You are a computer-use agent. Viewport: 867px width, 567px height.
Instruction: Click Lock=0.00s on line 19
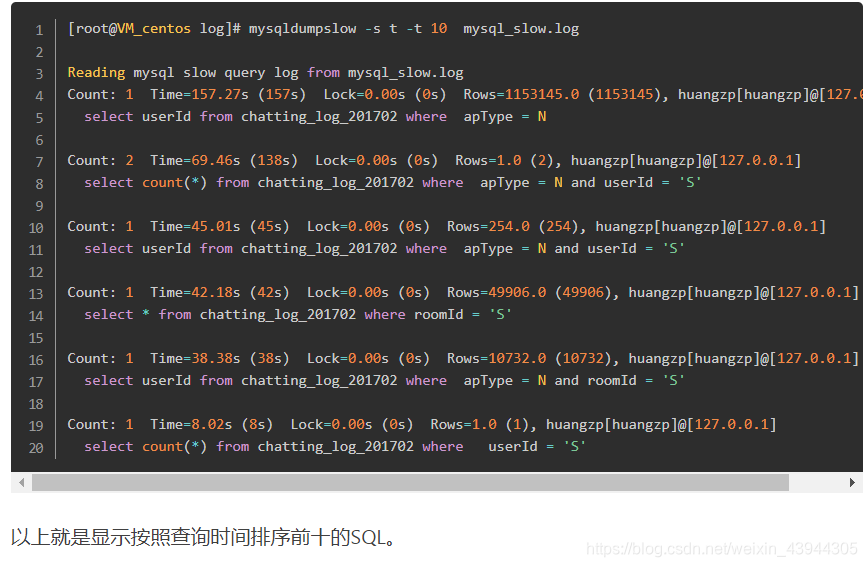click(x=332, y=425)
